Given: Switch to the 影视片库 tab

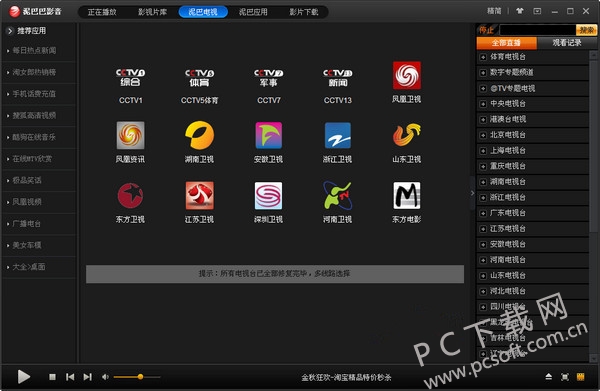Looking at the screenshot, I should coord(152,12).
